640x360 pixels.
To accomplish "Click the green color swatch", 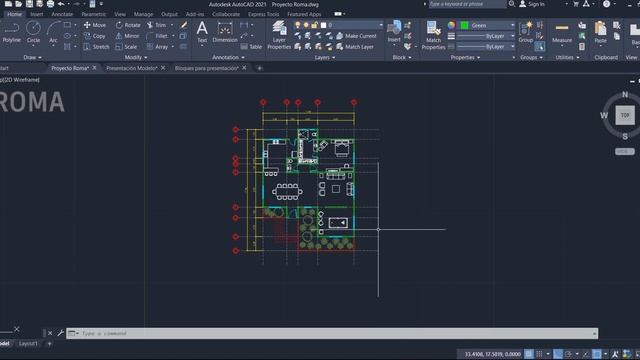I will [464, 25].
